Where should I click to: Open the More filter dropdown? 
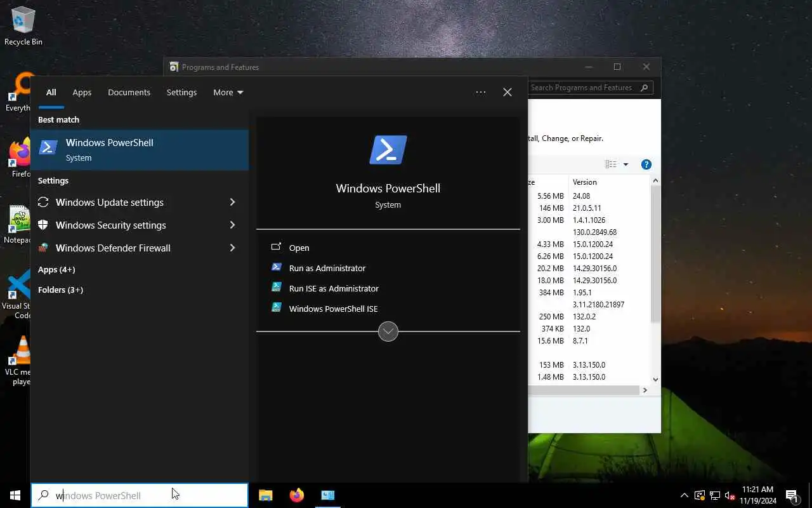pos(228,92)
